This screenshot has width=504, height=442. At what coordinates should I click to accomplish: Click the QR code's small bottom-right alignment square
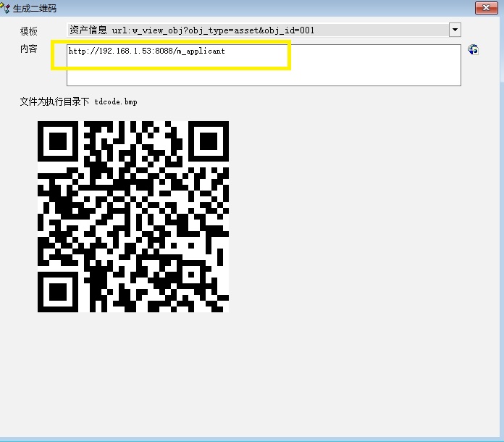(x=190, y=274)
